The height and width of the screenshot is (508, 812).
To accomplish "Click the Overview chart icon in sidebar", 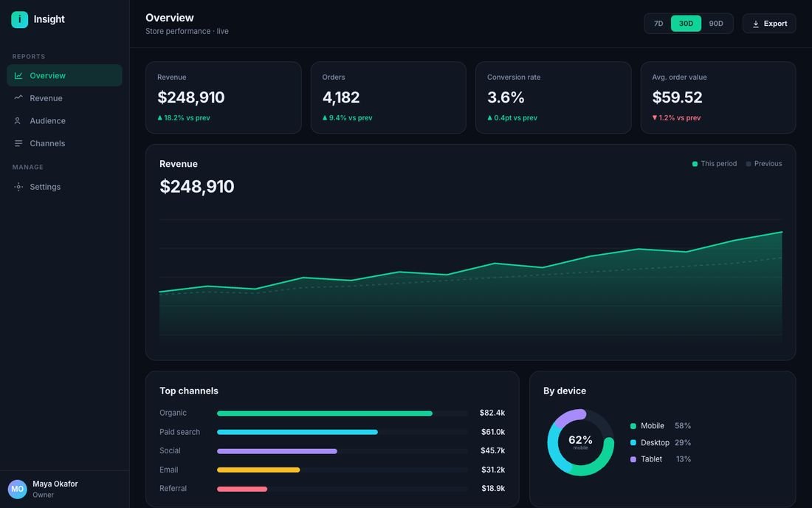I will (18, 75).
